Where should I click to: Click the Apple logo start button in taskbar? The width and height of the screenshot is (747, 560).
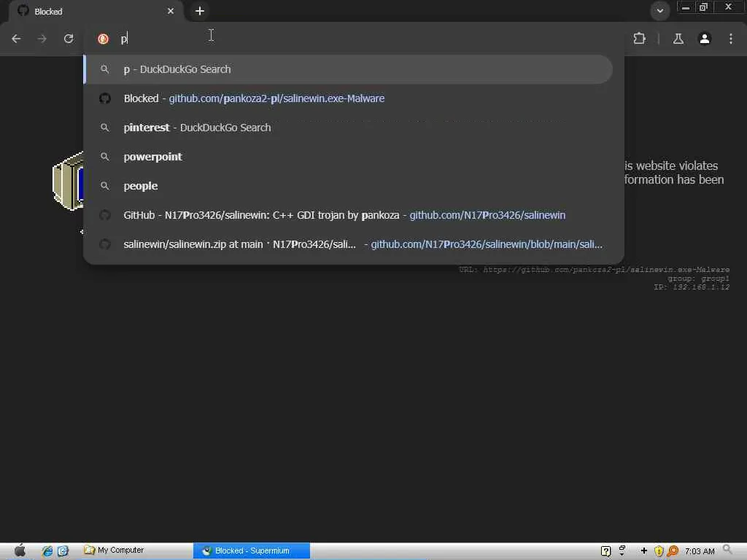[20, 551]
